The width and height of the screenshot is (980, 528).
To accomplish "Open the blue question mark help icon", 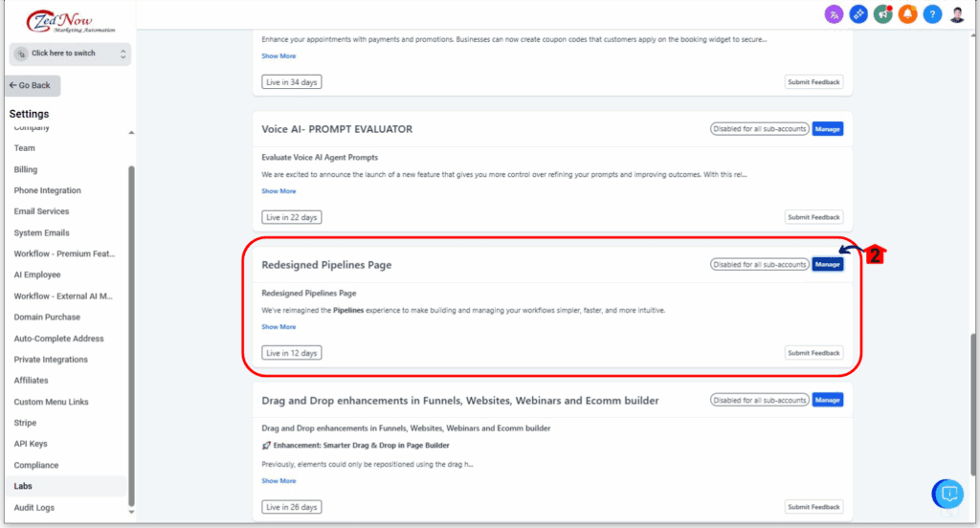I will click(932, 13).
